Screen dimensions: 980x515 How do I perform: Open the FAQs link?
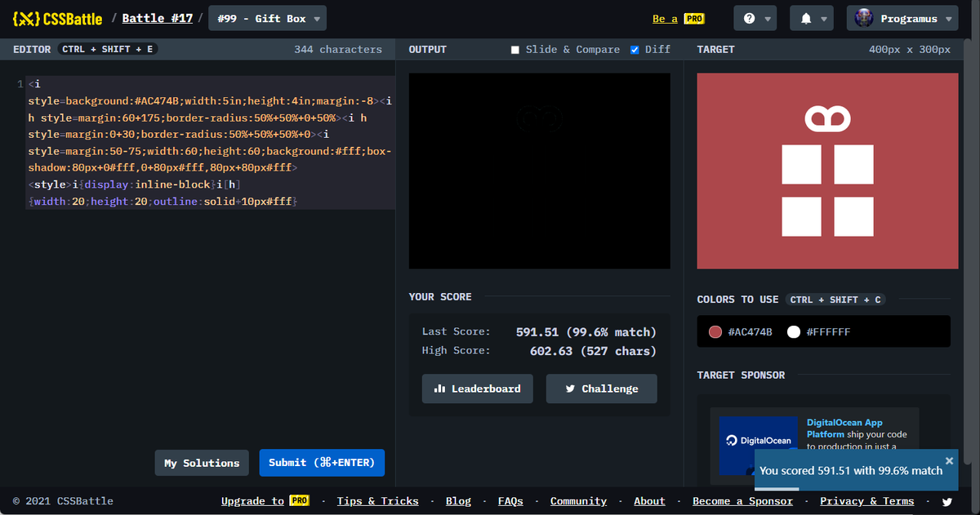pos(510,501)
